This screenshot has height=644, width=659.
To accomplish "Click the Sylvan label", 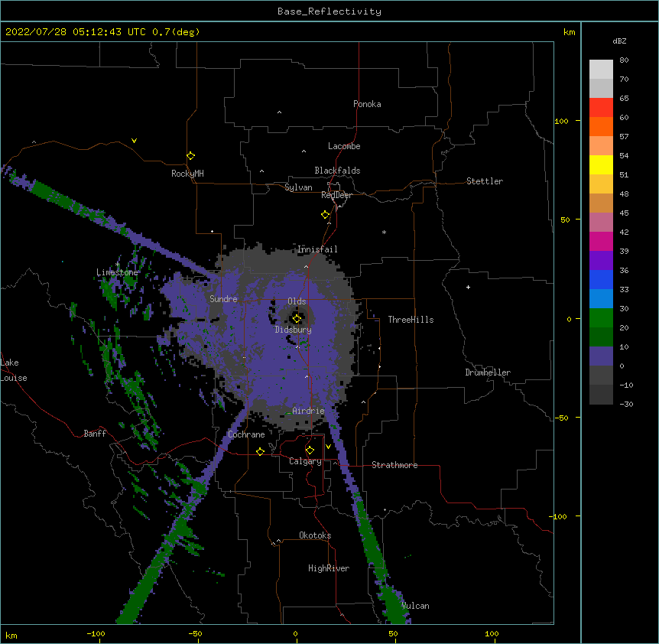I will (298, 187).
